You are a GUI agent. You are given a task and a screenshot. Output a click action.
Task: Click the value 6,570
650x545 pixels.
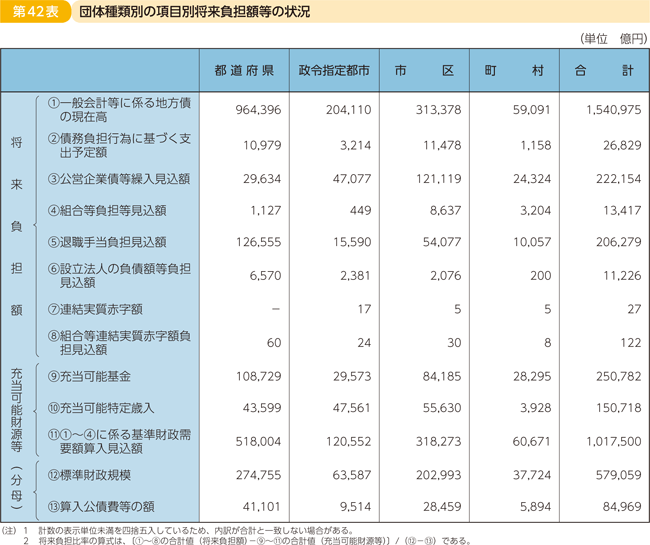265,276
